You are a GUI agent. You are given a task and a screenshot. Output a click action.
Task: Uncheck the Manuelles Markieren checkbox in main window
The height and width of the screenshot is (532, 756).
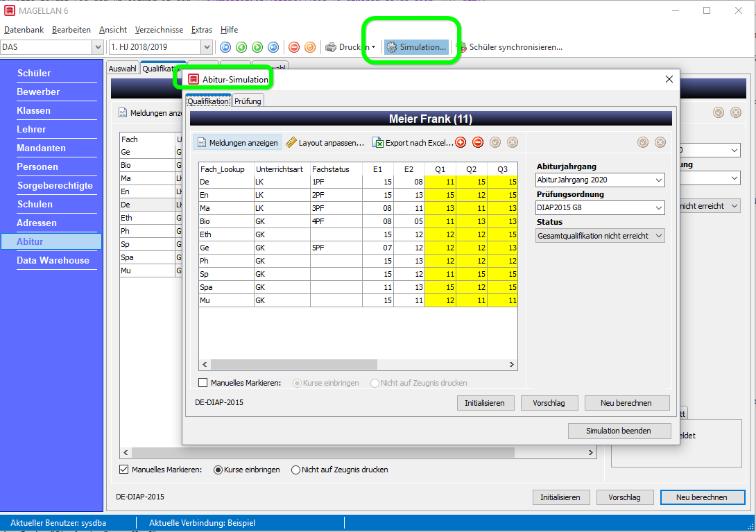pos(124,470)
